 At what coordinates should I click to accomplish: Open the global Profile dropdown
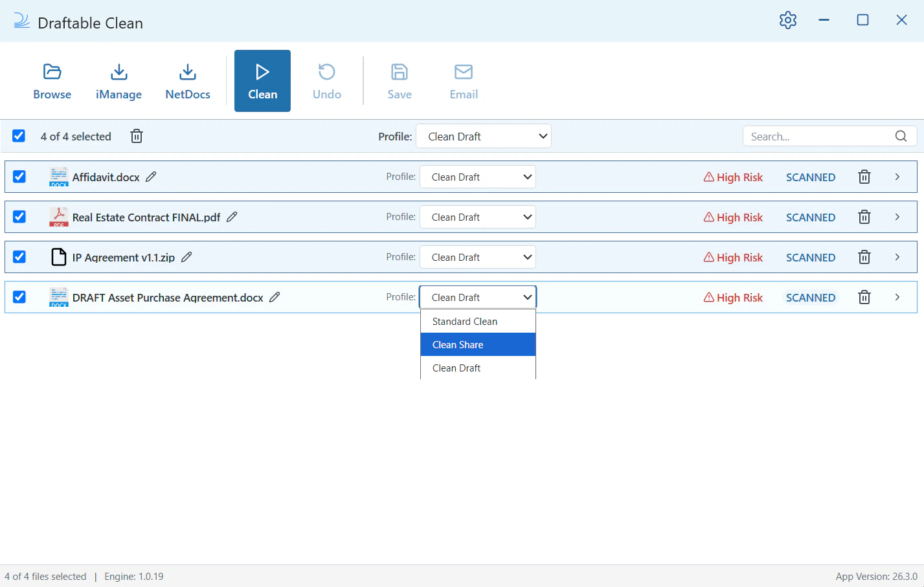(484, 137)
